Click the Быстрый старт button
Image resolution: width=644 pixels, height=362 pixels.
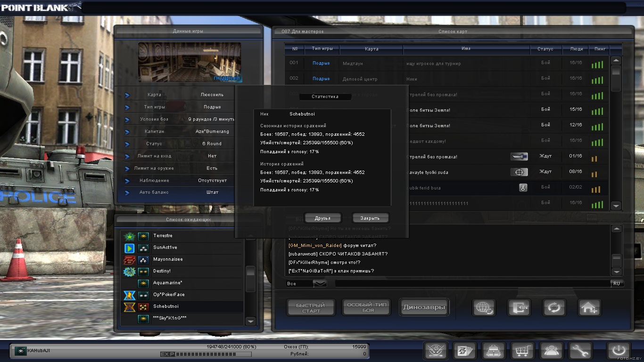click(x=311, y=308)
